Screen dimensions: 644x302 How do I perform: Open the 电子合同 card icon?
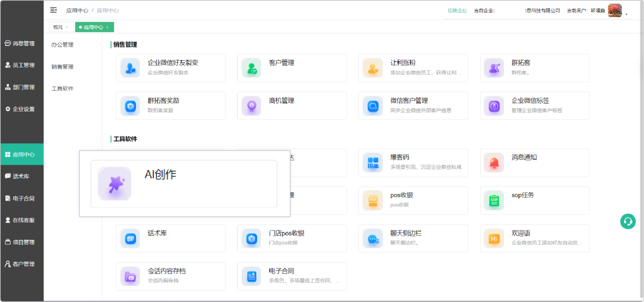click(x=252, y=276)
